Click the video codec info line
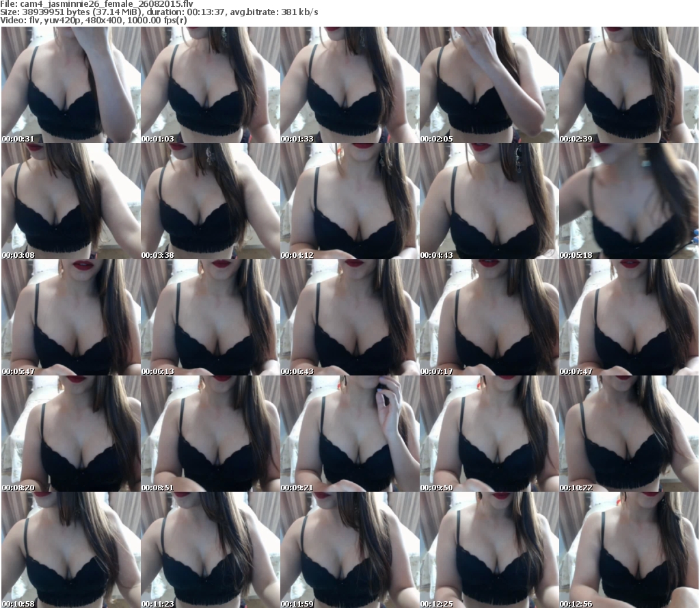The width and height of the screenshot is (700, 608). pos(93,20)
